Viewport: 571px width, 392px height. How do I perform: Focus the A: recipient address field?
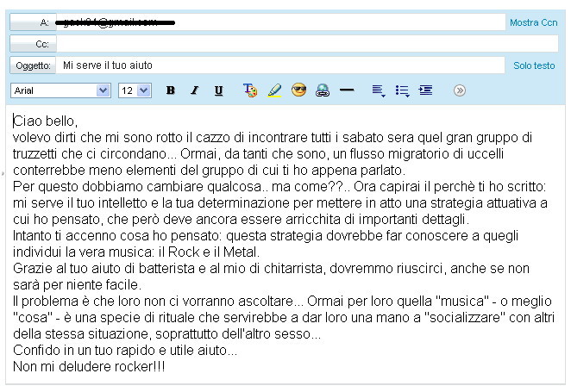point(281,22)
